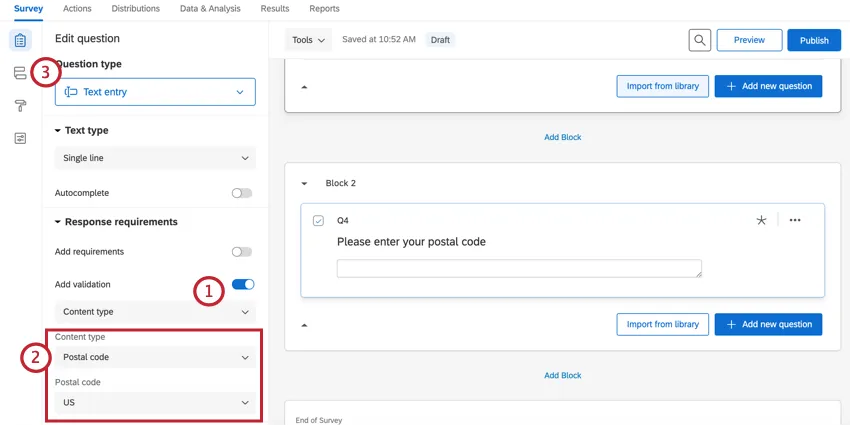The image size is (850, 427).
Task: Click the star icon on Q4
Action: (x=761, y=220)
